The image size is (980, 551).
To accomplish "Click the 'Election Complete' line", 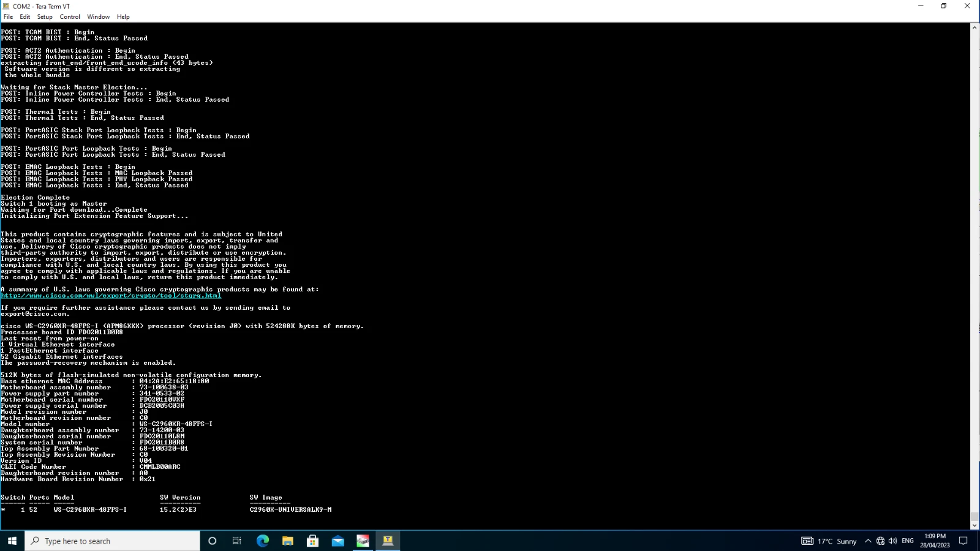I will point(36,198).
